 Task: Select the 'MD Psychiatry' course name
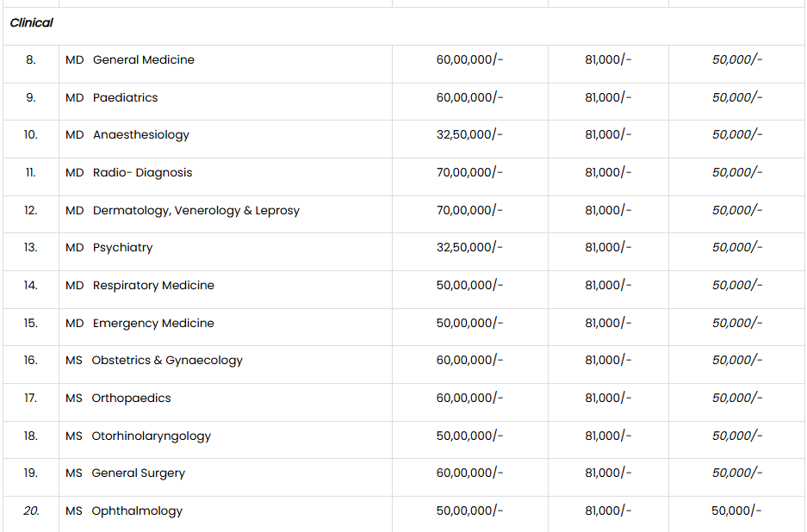click(x=109, y=248)
